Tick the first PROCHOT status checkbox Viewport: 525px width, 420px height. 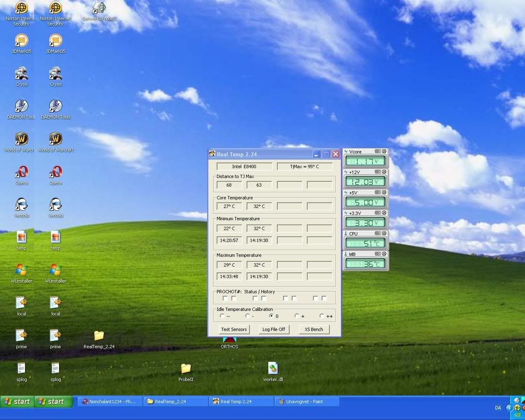click(226, 298)
